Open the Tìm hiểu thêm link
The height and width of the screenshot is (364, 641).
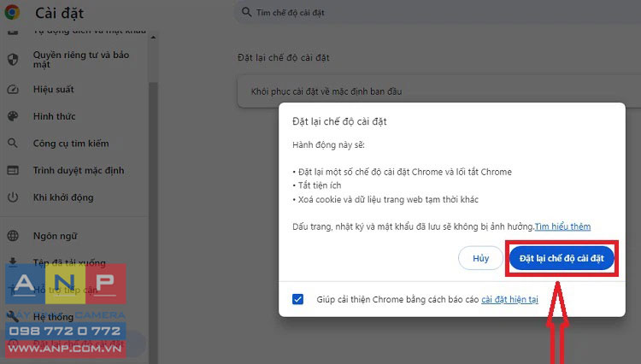click(562, 226)
